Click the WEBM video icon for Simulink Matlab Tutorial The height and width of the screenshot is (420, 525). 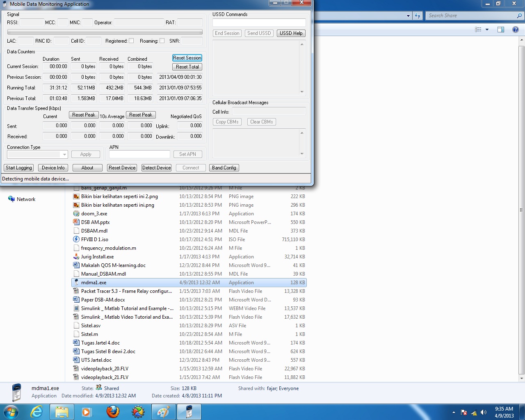pyautogui.click(x=76, y=308)
